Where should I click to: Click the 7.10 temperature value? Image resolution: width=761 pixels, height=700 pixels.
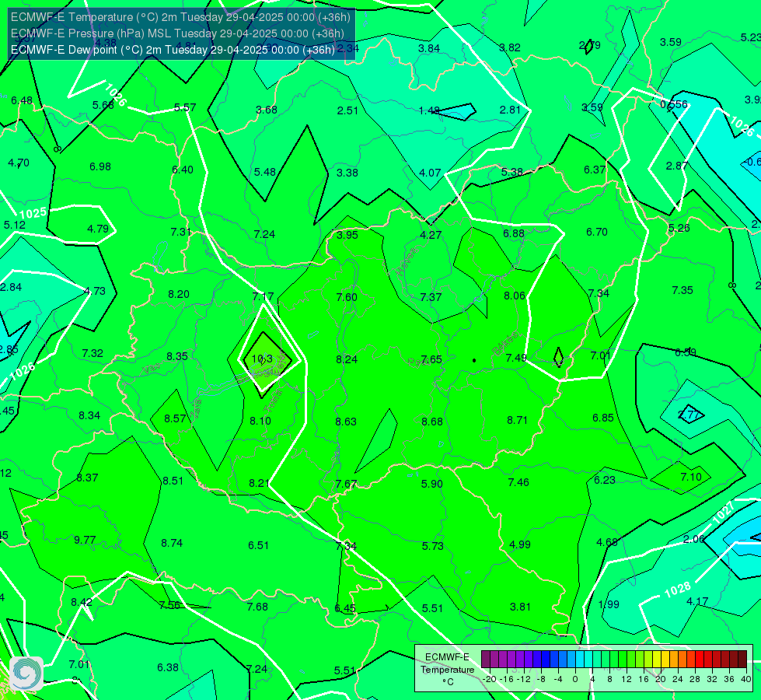(x=691, y=477)
